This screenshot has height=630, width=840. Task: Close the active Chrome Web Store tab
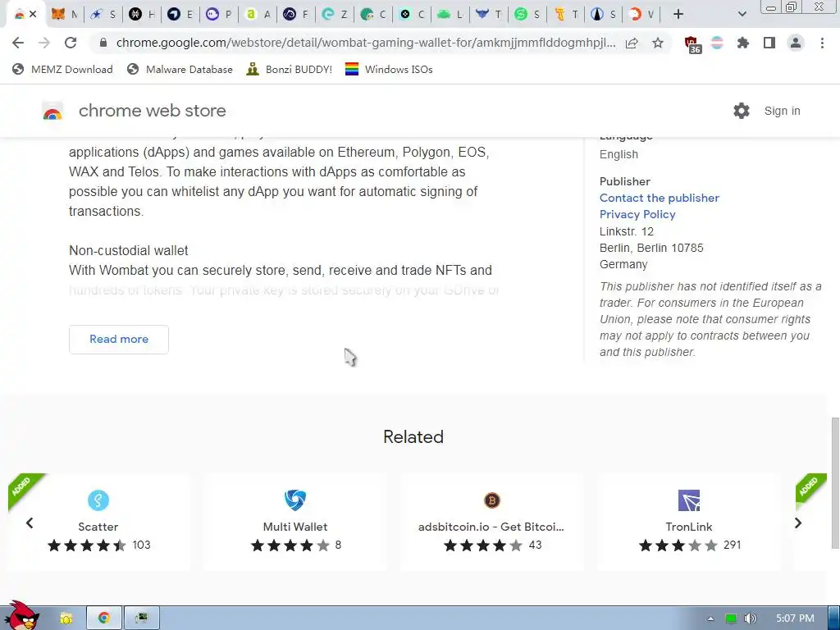tap(33, 15)
